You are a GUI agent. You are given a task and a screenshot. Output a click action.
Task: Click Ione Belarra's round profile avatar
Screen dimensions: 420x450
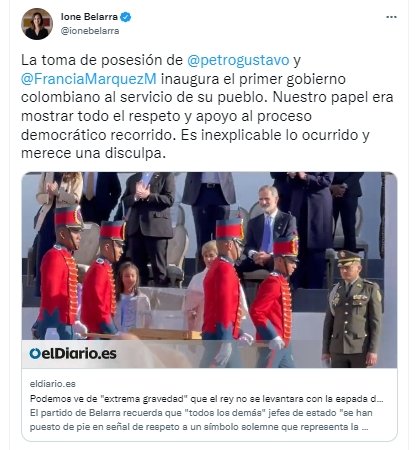37,24
